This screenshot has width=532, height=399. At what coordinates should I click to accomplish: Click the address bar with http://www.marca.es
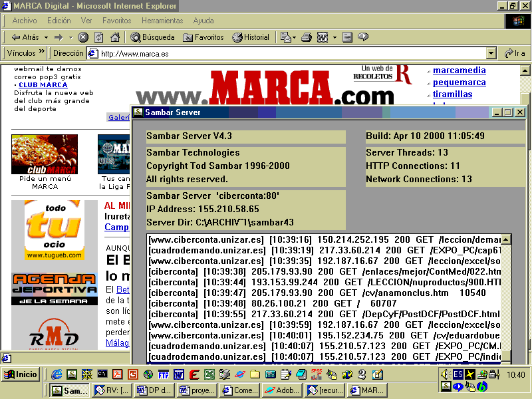(287, 54)
